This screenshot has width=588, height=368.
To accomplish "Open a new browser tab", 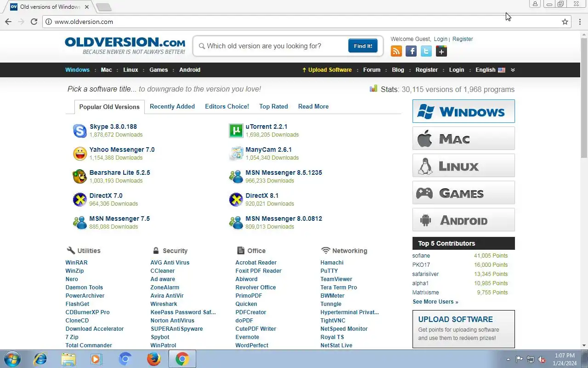I will (104, 7).
